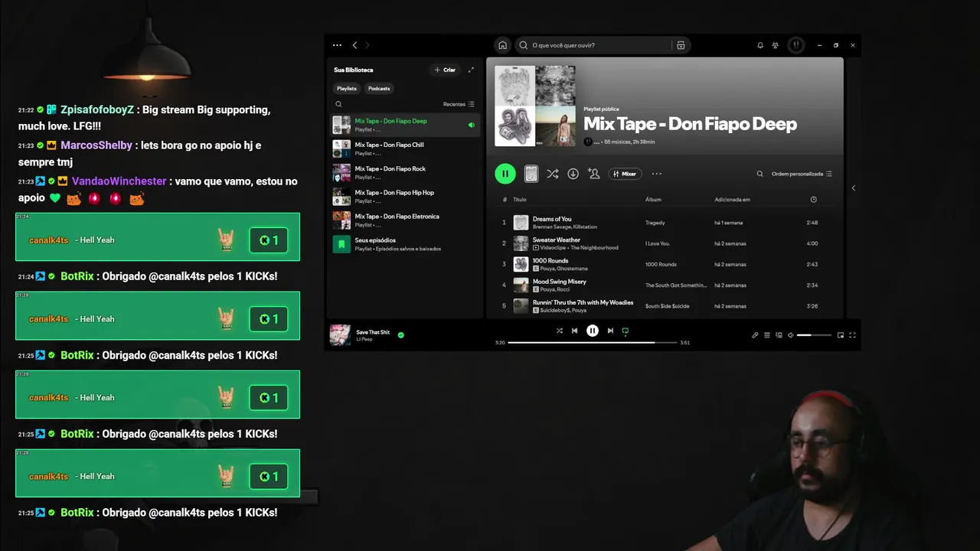Open the Recentes sort dropdown

[x=459, y=104]
